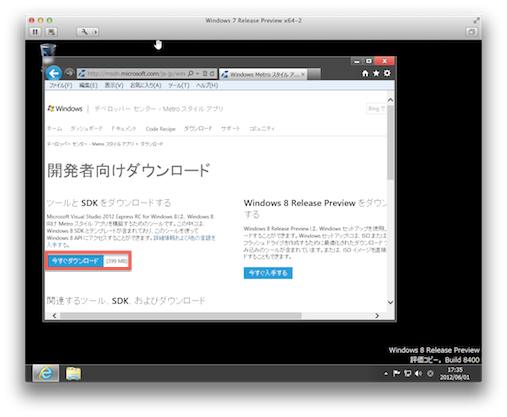Open the 編集(E) menu

tap(88, 85)
